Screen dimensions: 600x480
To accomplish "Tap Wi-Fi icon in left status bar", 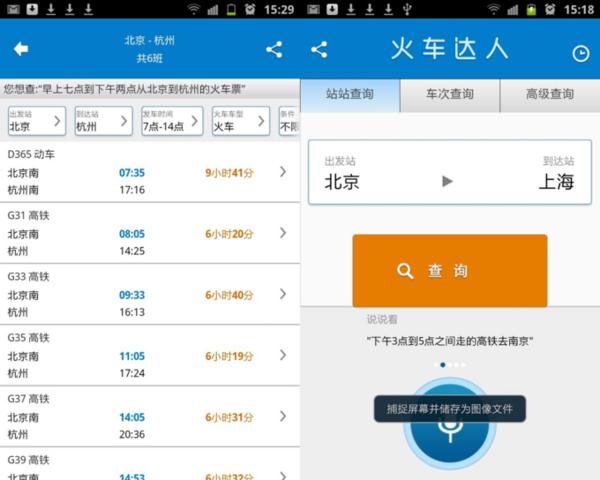I will pyautogui.click(x=194, y=9).
